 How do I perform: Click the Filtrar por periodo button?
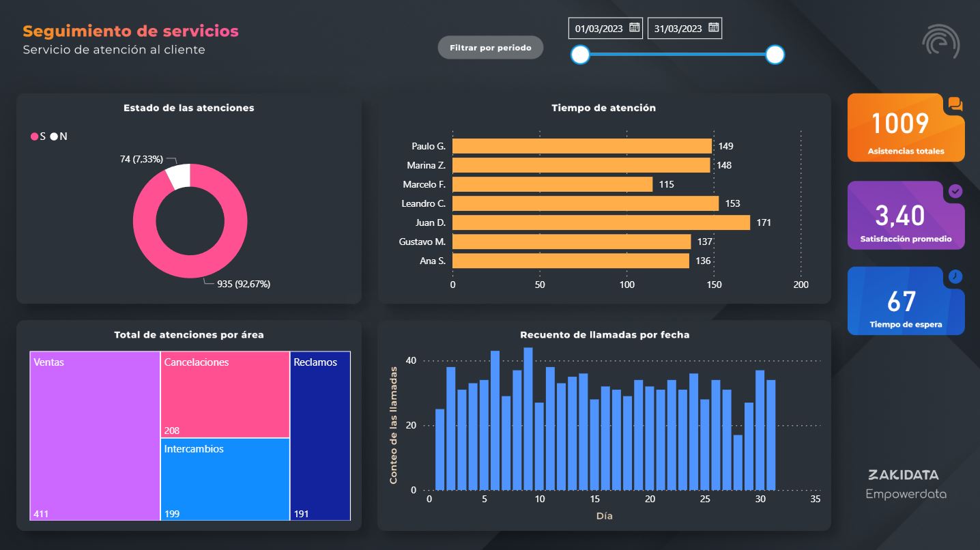490,48
